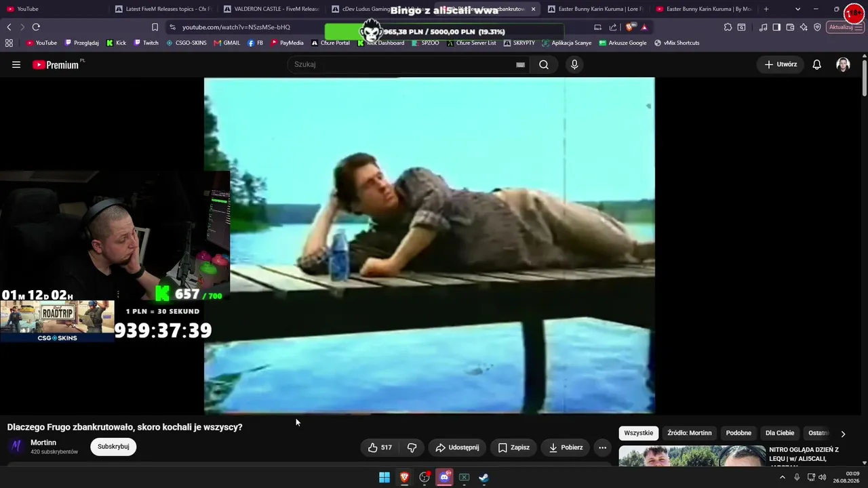Select the Dla Ciebie filter chip

(780, 433)
